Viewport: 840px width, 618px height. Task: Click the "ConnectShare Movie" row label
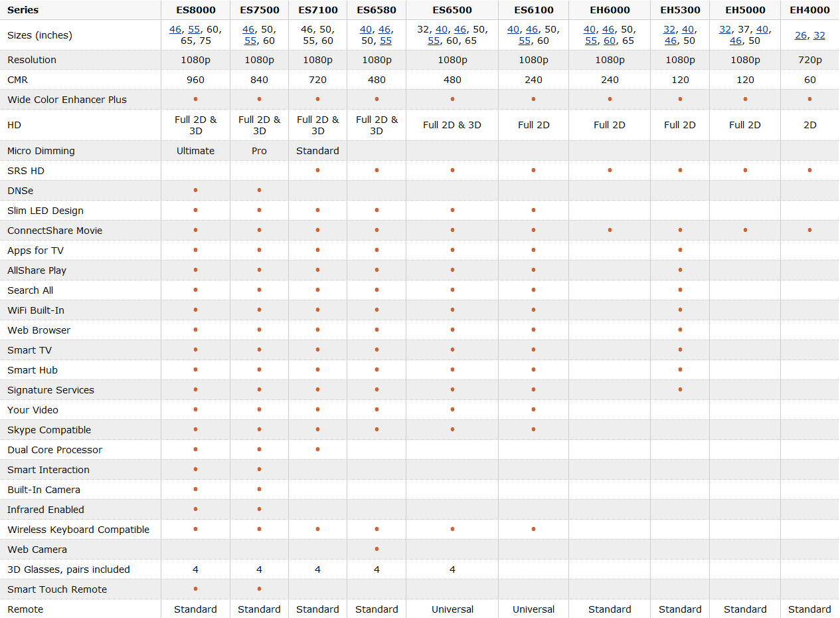[x=55, y=231]
